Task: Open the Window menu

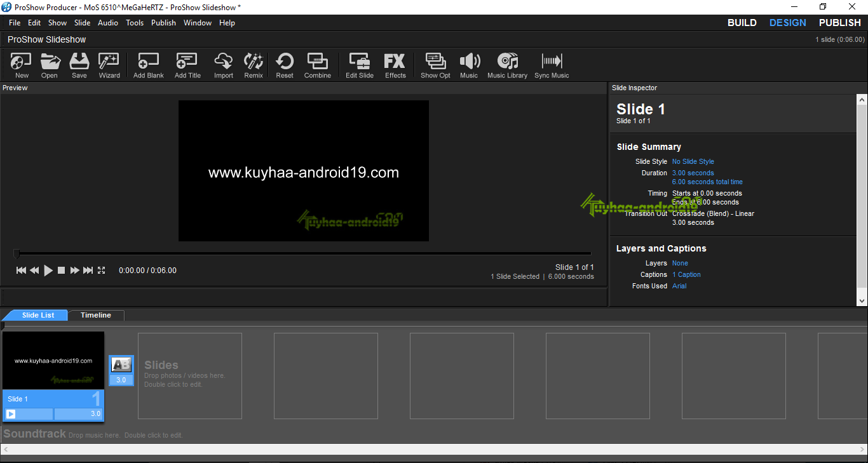Action: [x=198, y=23]
